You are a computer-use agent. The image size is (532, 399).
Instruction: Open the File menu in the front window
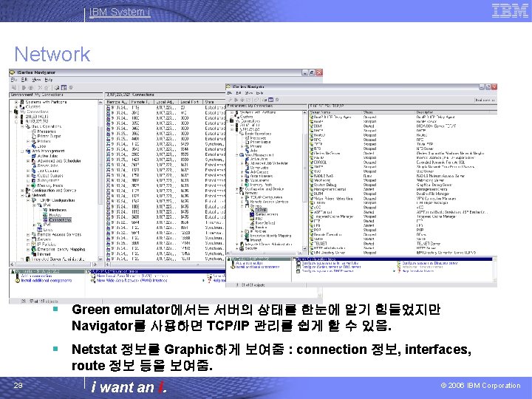tap(230, 93)
